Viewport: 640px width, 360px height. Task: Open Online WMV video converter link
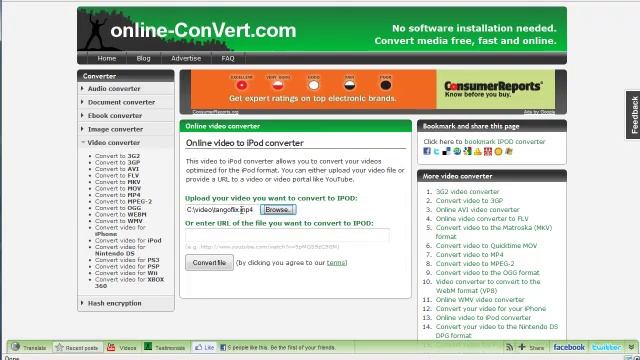[480, 300]
